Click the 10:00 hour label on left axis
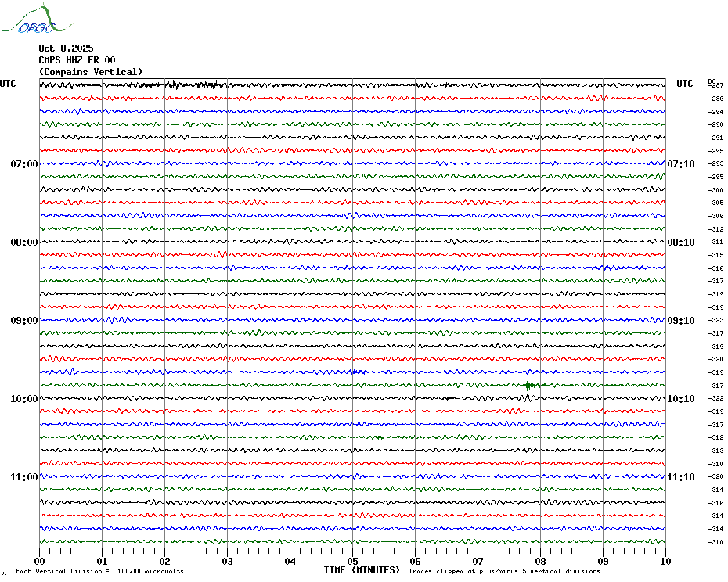 pyautogui.click(x=24, y=399)
